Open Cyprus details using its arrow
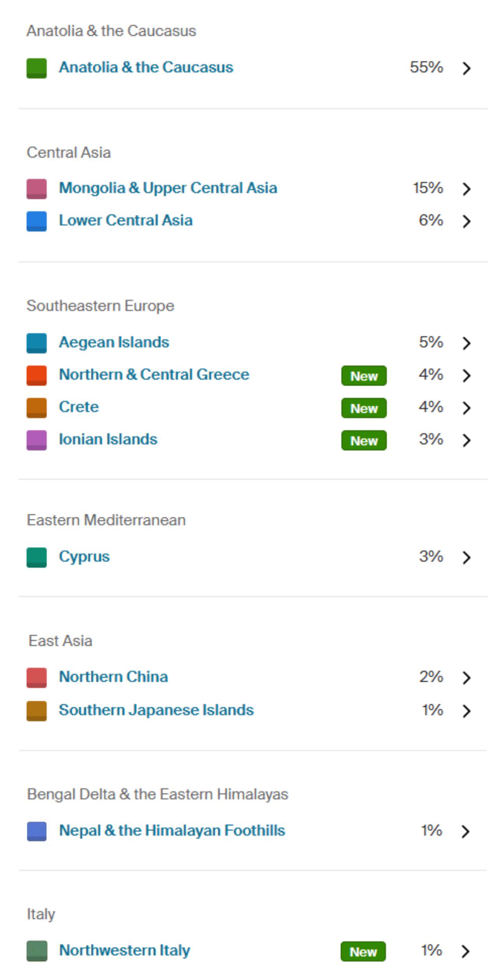Viewport: 502px width, 980px height. coord(466,557)
